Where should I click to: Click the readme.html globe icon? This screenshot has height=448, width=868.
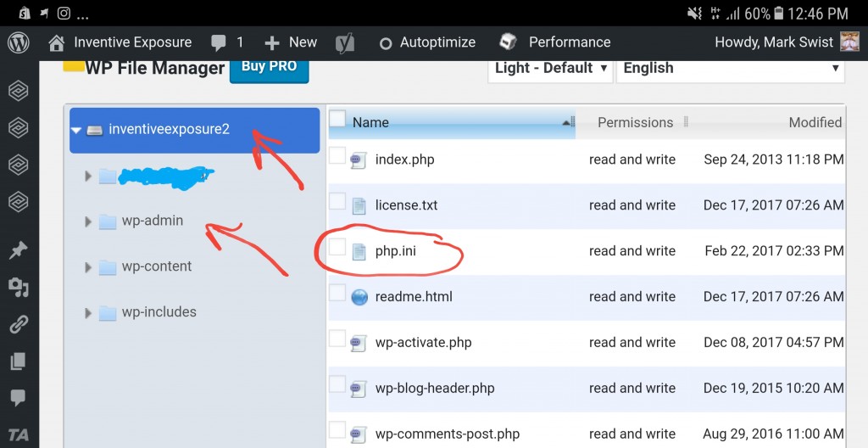coord(359,297)
